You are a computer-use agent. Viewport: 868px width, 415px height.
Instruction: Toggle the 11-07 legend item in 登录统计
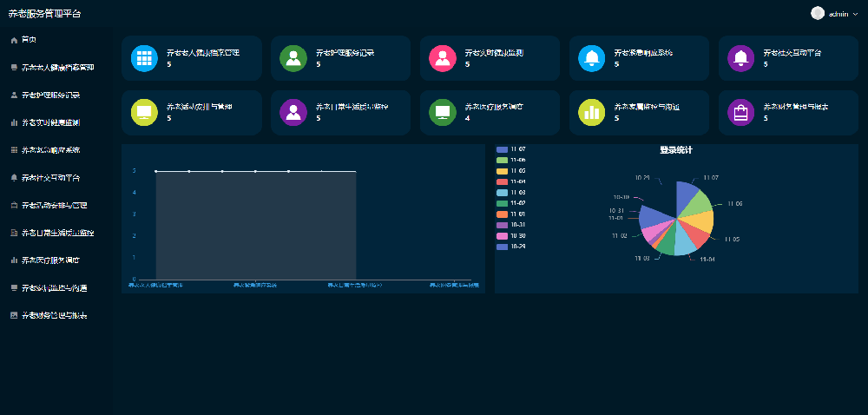click(516, 150)
